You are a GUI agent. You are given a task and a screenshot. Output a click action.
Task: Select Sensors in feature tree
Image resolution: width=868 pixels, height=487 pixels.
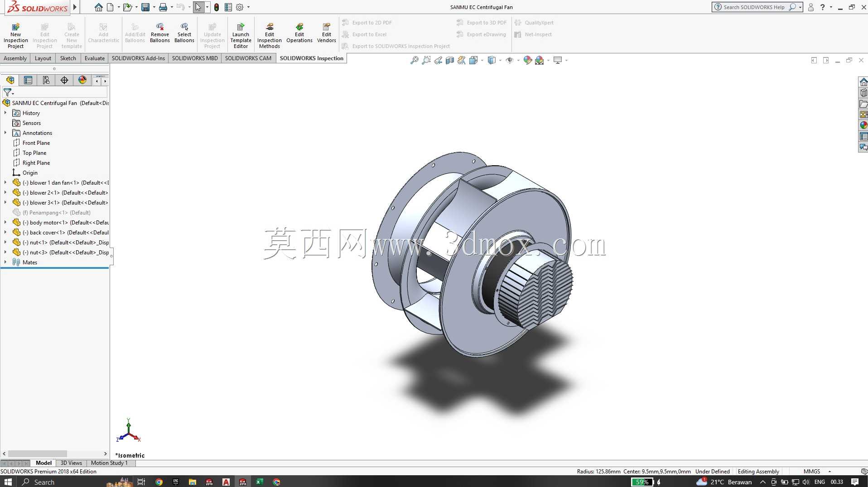tap(32, 123)
